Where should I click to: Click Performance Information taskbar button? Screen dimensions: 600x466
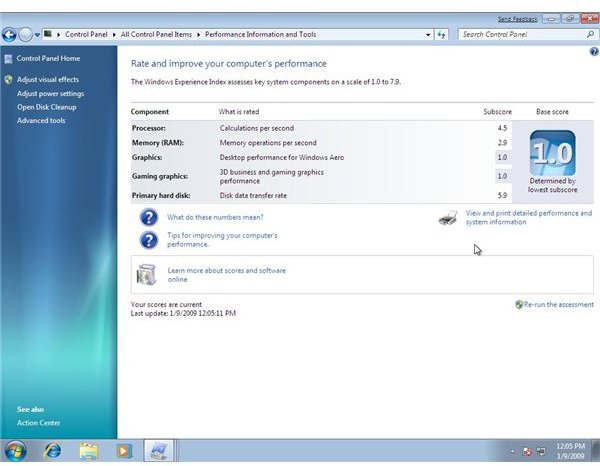[x=159, y=450]
